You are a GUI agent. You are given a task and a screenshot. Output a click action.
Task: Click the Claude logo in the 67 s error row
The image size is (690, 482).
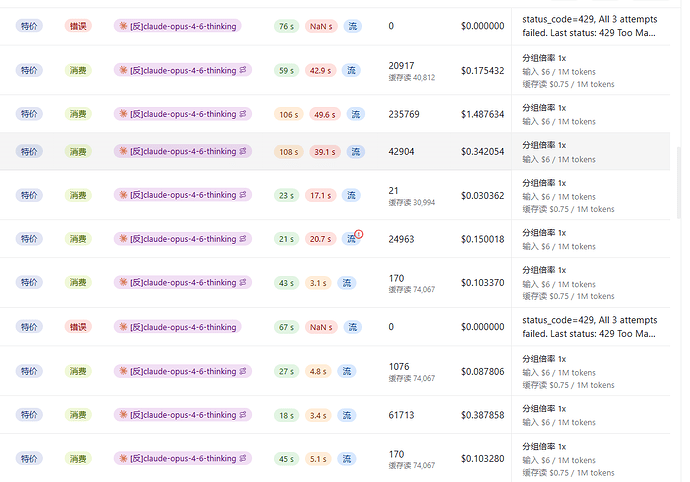123,327
